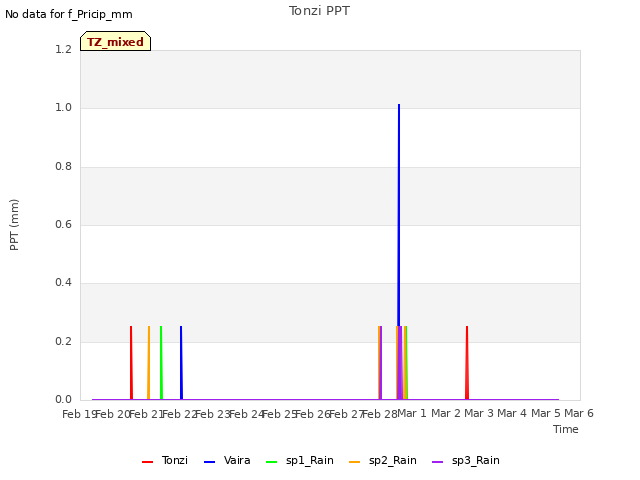Click the orange sp2_Rain legend marker
This screenshot has height=480, width=640.
coord(355,462)
